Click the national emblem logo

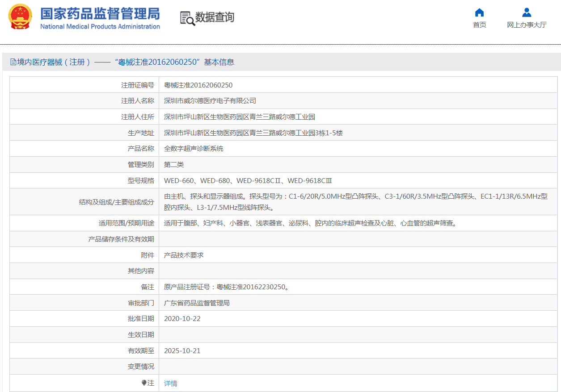[x=20, y=17]
